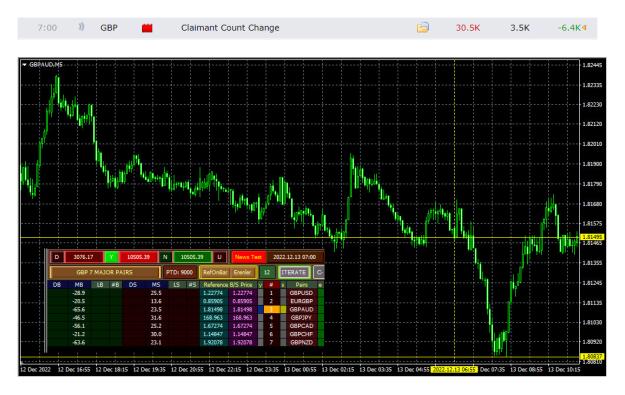This screenshot has width=625, height=395.
Task: Select the GBPAUD pair row
Action: click(301, 309)
